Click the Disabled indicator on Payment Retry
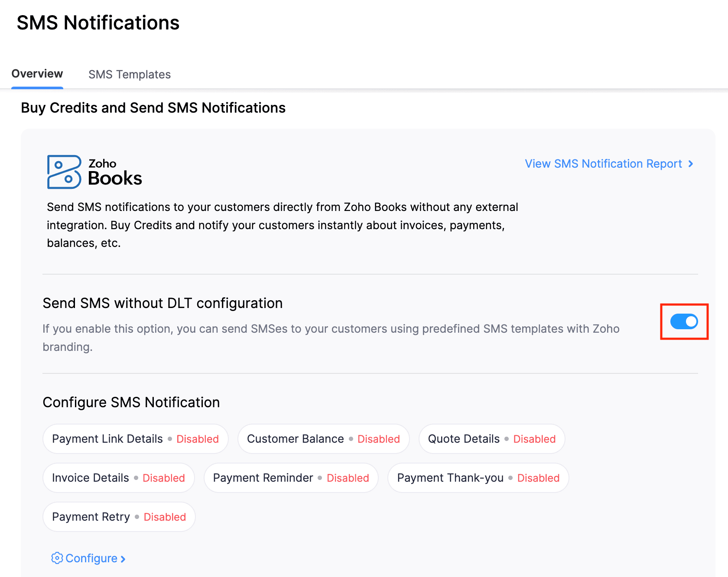This screenshot has width=728, height=577. tap(164, 516)
